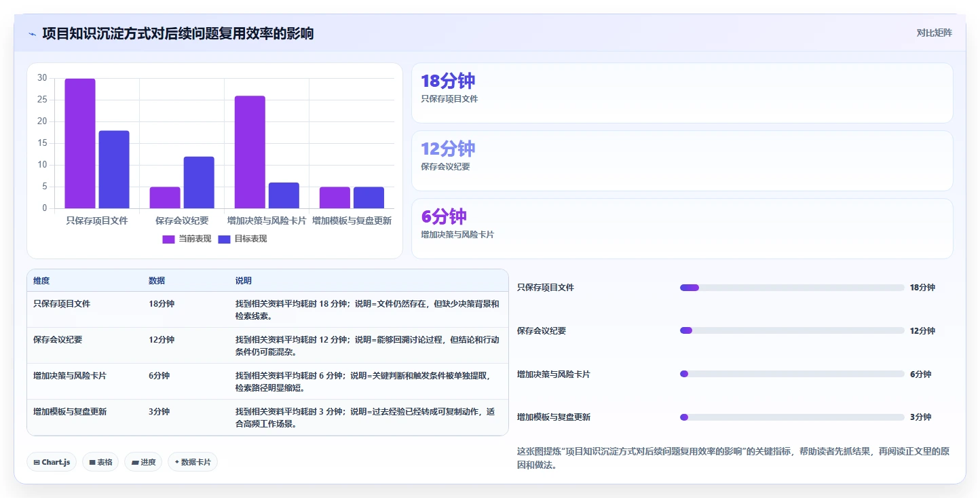
Task: Click the 数据卡片 tag chip
Action: [193, 462]
